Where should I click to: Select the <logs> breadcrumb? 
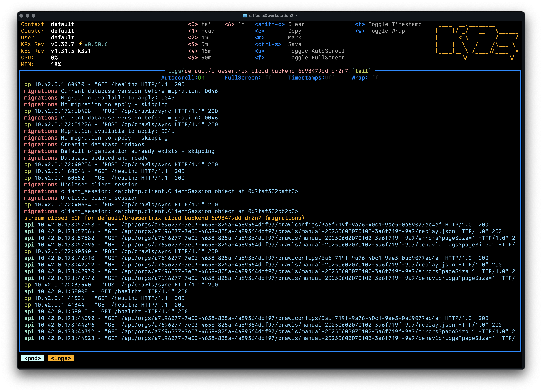[61, 358]
